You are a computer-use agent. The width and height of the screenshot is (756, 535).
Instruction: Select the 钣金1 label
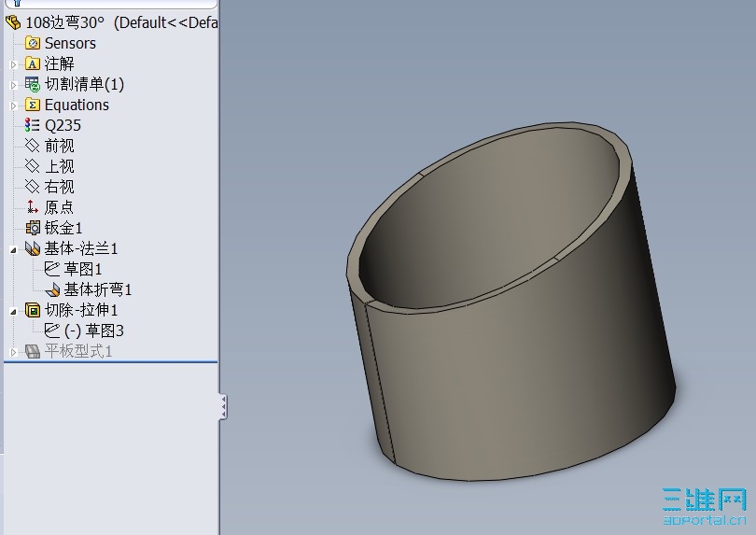coord(63,228)
